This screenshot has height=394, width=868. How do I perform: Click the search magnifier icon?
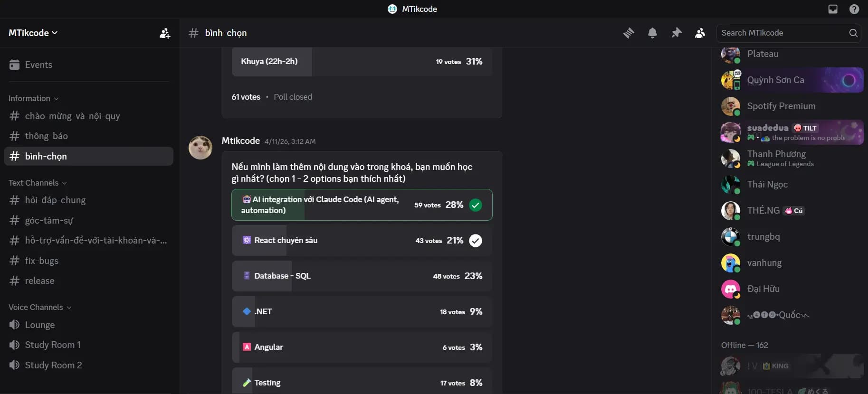(853, 33)
